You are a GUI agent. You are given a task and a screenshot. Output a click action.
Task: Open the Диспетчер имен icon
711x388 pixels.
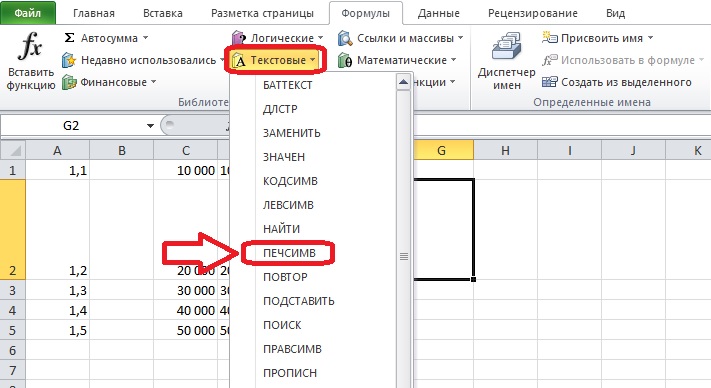pos(506,46)
